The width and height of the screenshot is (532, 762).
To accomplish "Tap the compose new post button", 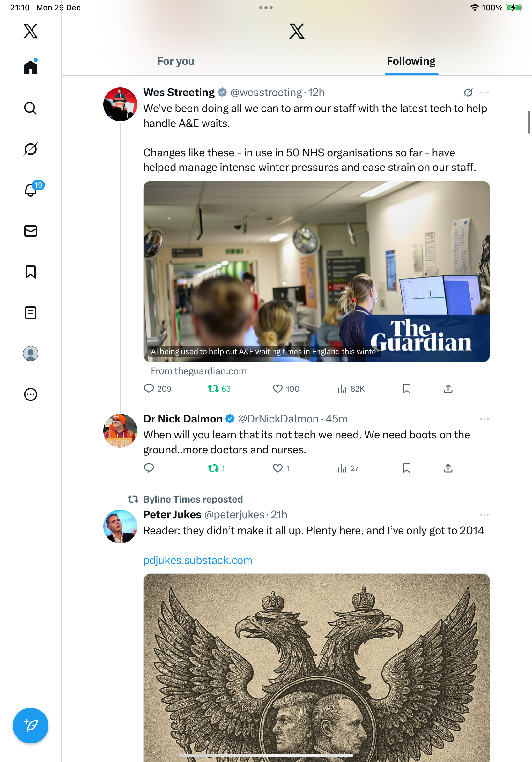I will pos(31,726).
